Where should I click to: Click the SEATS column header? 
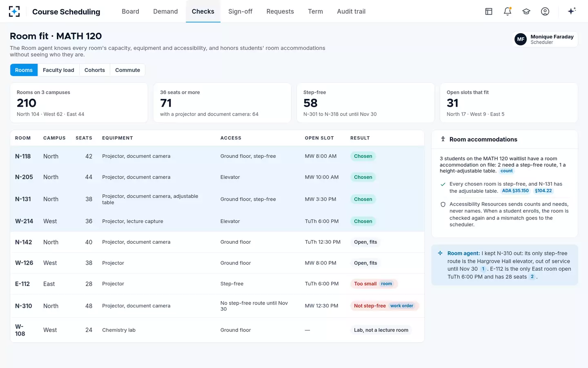pyautogui.click(x=84, y=138)
